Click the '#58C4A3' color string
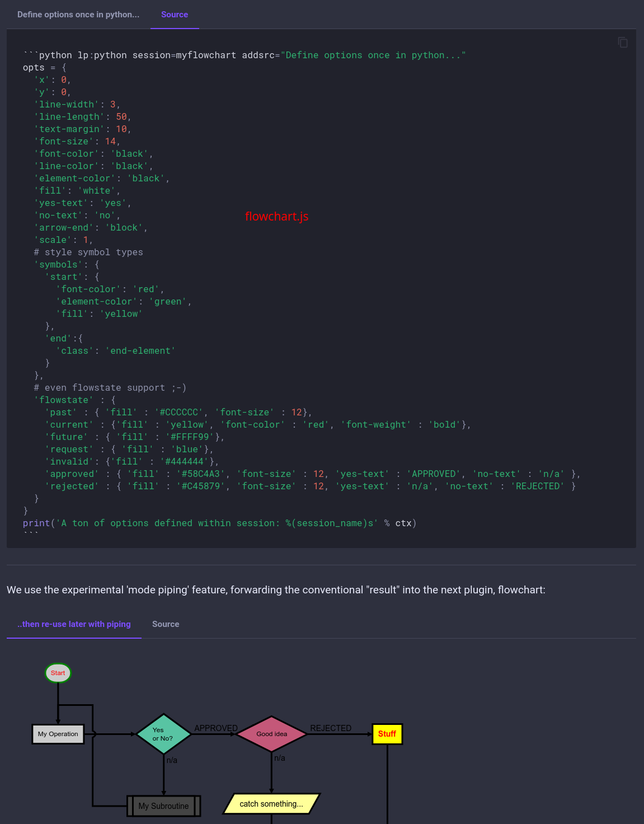The image size is (644, 824). tap(201, 474)
